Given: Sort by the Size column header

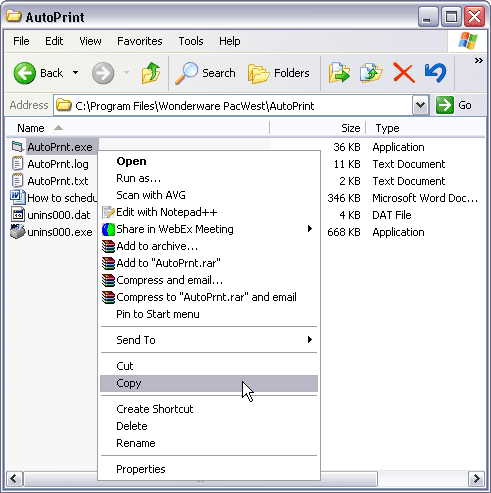Looking at the screenshot, I should click(x=317, y=128).
